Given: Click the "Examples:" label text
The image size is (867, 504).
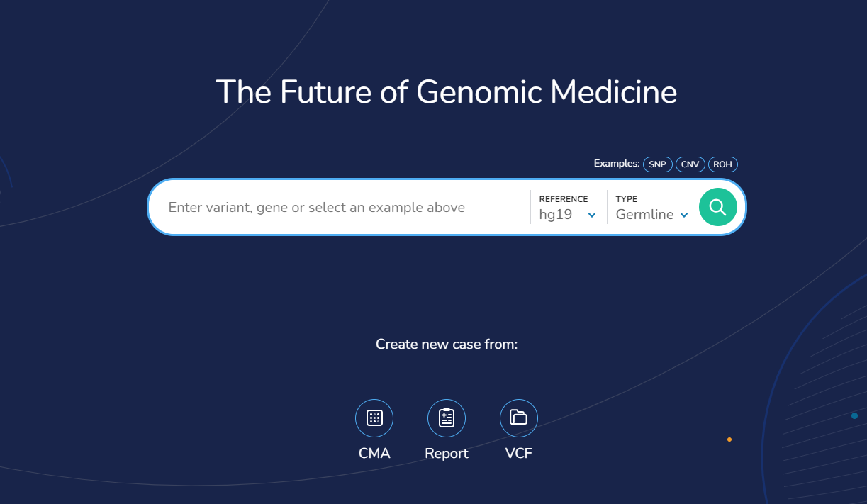Looking at the screenshot, I should point(617,164).
